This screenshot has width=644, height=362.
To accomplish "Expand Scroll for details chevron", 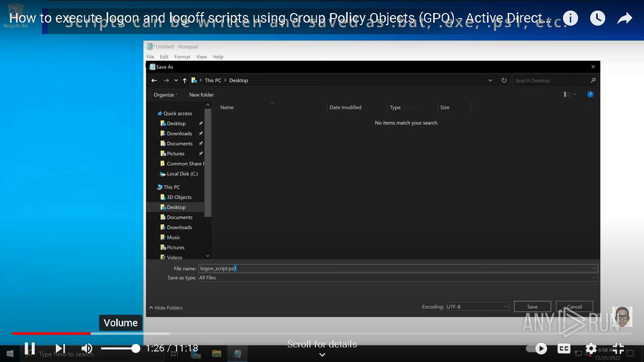I will (x=322, y=354).
